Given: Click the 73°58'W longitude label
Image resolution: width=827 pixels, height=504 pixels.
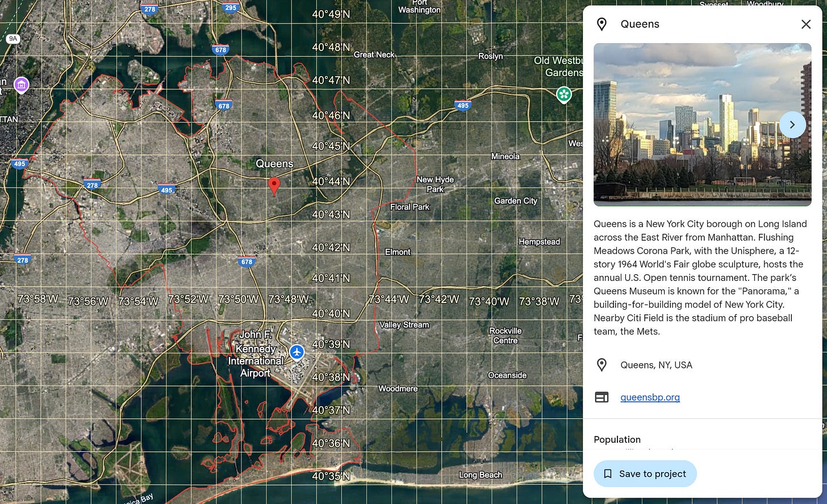Looking at the screenshot, I should pos(38,299).
